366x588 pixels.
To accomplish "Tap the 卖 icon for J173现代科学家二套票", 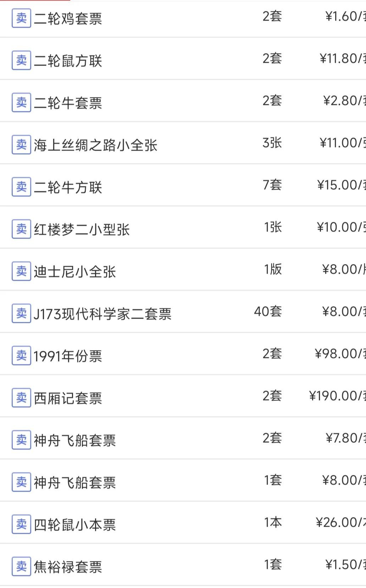I will coord(21,313).
